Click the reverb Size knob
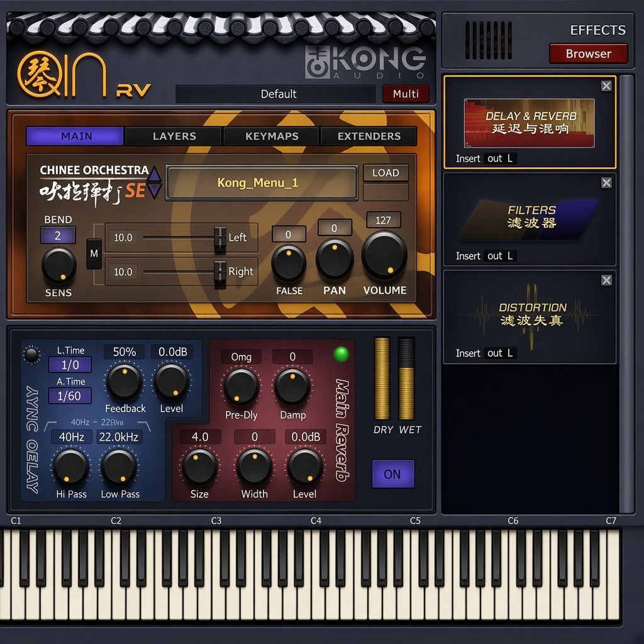The width and height of the screenshot is (644, 644). click(199, 467)
